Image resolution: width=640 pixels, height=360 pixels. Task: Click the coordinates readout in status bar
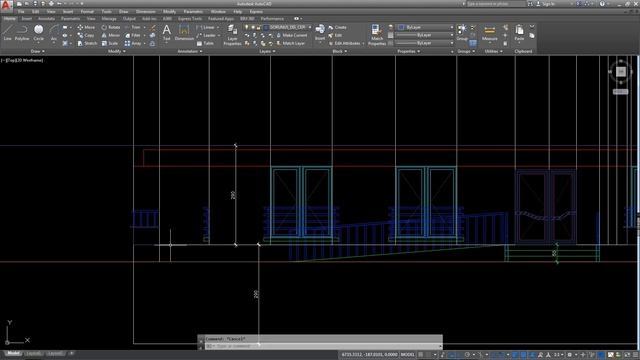click(369, 355)
